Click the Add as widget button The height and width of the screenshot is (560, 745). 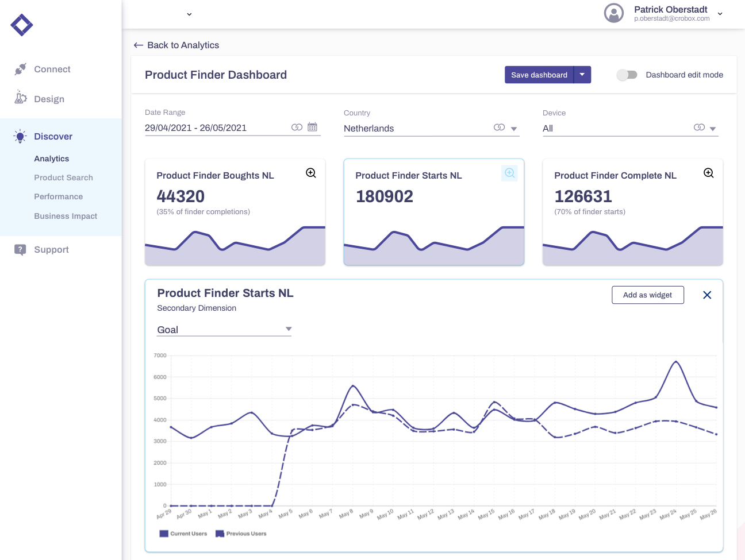648,295
